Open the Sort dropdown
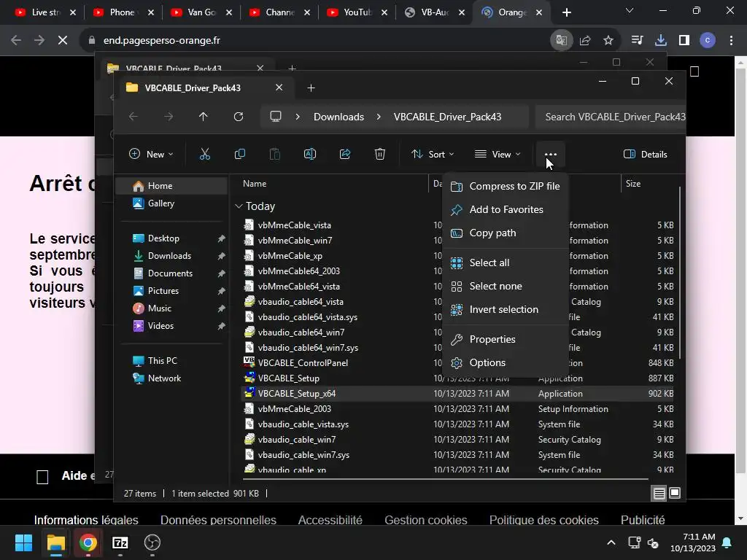The width and height of the screenshot is (747, 560). point(433,154)
